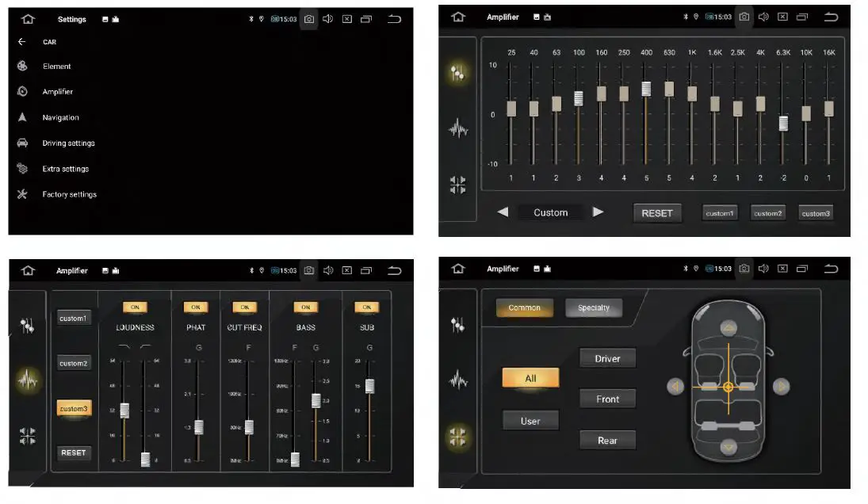
Task: Tap the home icon on the loudness screen
Action: tap(29, 271)
